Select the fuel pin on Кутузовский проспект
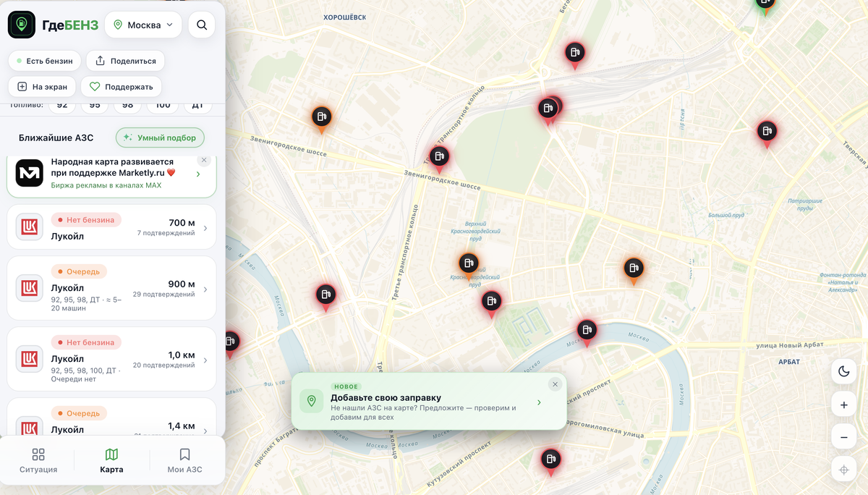This screenshot has height=495, width=868. pos(551,460)
